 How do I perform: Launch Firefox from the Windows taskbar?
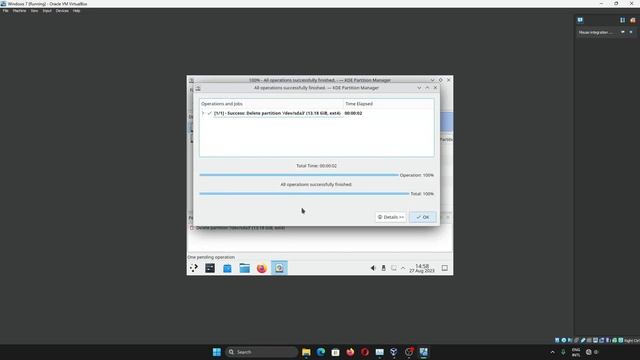tap(350, 352)
